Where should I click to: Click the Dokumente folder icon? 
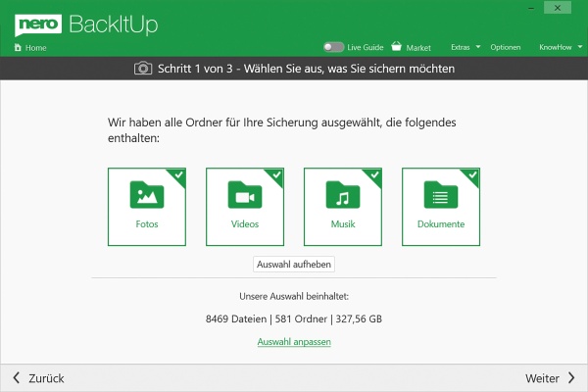pyautogui.click(x=441, y=194)
